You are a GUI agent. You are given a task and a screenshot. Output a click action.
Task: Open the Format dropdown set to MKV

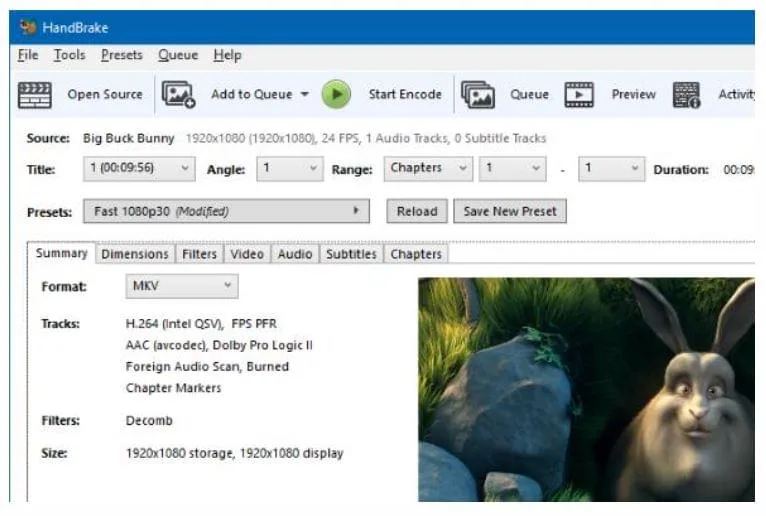pos(182,286)
